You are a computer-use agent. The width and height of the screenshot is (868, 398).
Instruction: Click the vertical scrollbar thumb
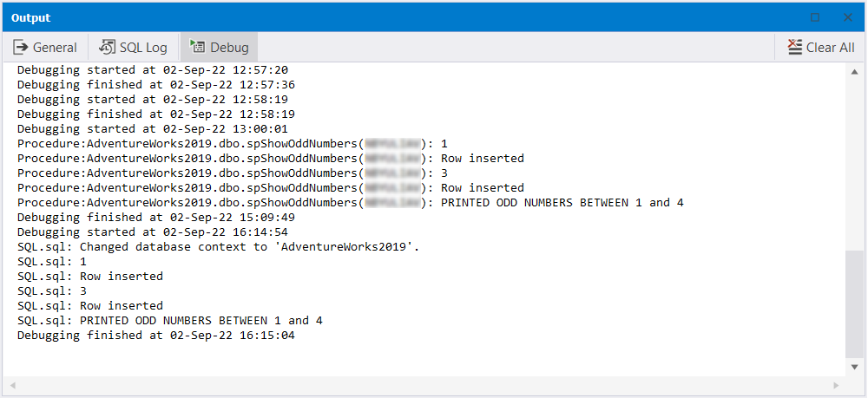coord(854,303)
